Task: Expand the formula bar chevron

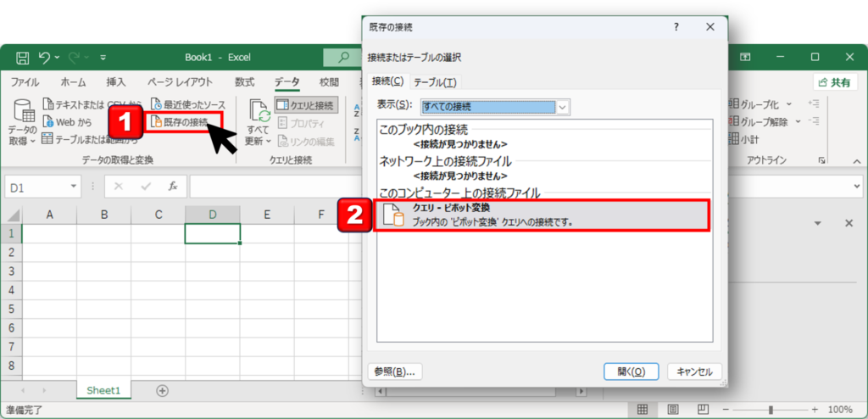Action: click(858, 187)
